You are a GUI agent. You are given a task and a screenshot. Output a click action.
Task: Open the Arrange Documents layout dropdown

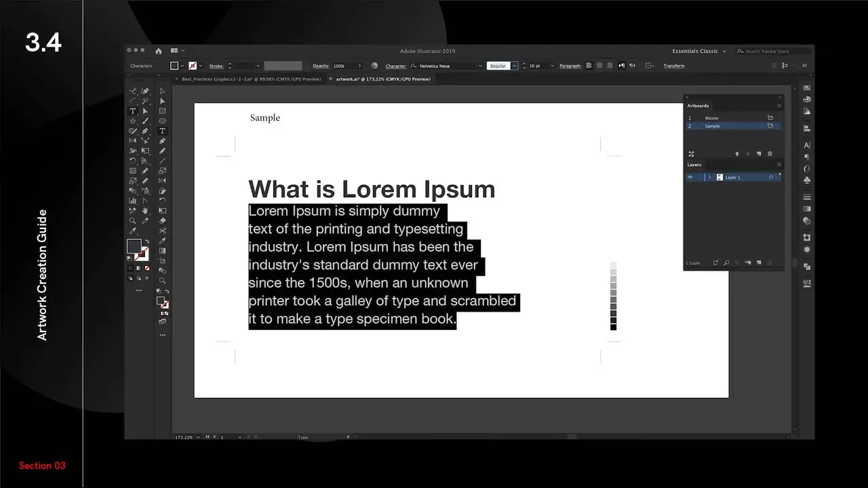pyautogui.click(x=178, y=51)
